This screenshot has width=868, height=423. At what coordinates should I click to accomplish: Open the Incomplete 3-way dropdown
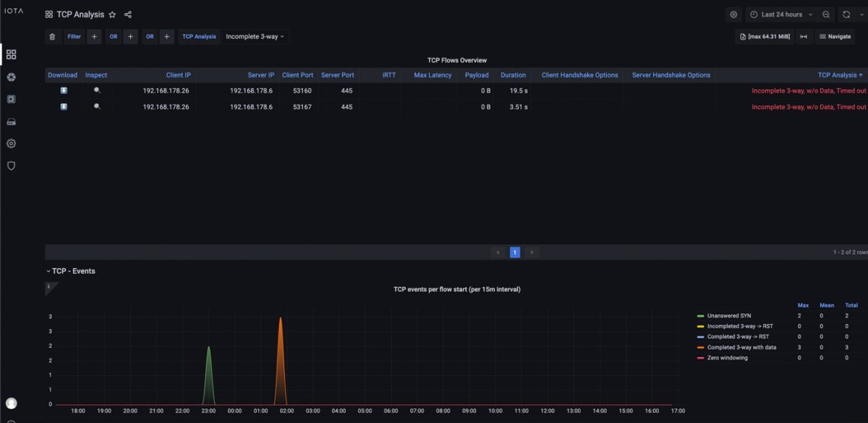coord(255,37)
